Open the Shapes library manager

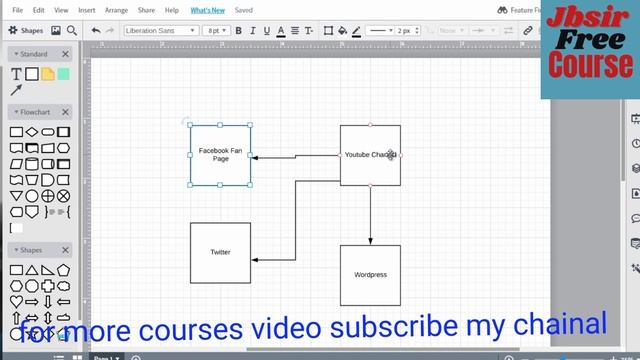(x=26, y=30)
